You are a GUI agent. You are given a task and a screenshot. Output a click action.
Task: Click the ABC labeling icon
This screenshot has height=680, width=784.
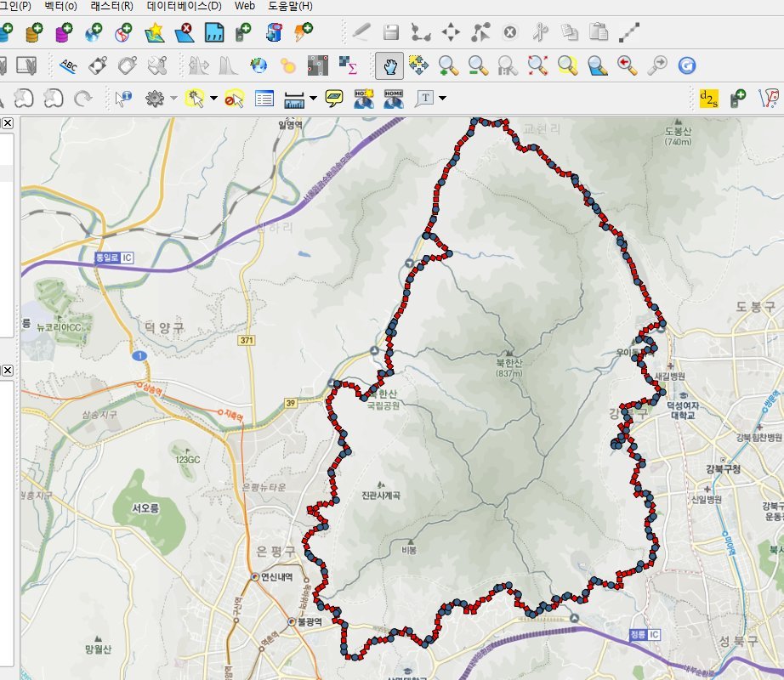tap(69, 65)
